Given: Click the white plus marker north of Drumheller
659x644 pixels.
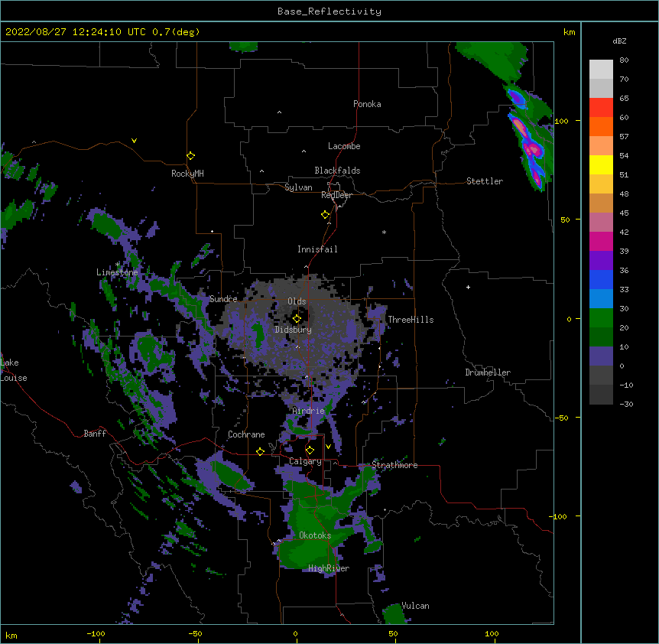Looking at the screenshot, I should (468, 287).
